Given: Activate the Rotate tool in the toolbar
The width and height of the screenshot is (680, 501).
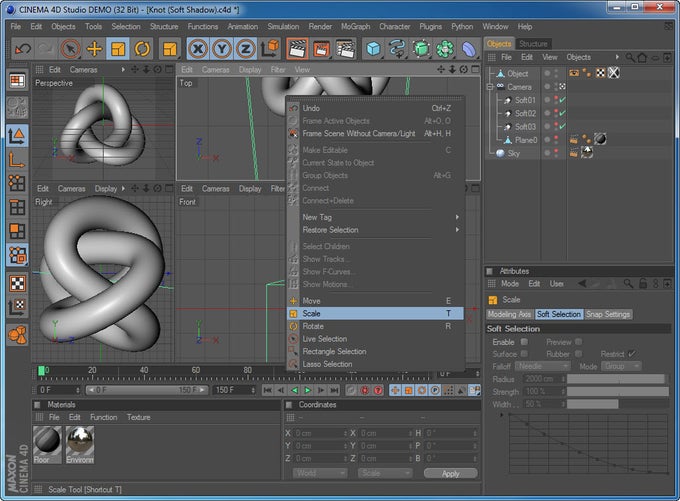Looking at the screenshot, I should [143, 48].
